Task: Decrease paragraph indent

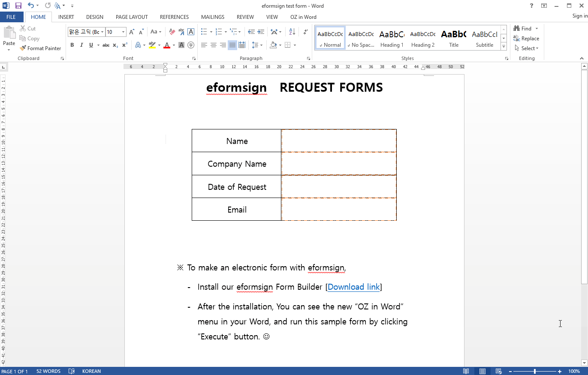Action: [x=251, y=32]
